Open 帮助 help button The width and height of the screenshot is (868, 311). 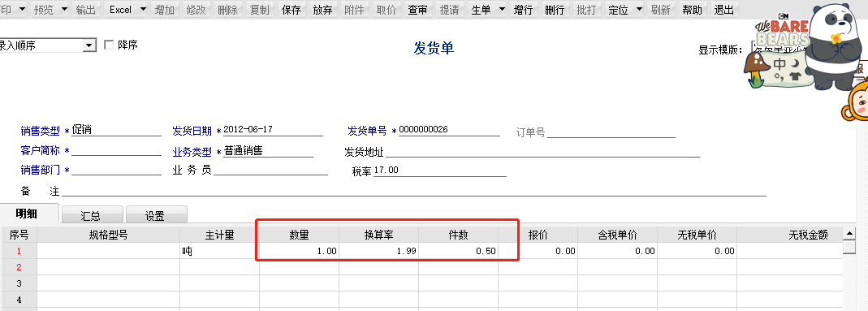[x=692, y=10]
